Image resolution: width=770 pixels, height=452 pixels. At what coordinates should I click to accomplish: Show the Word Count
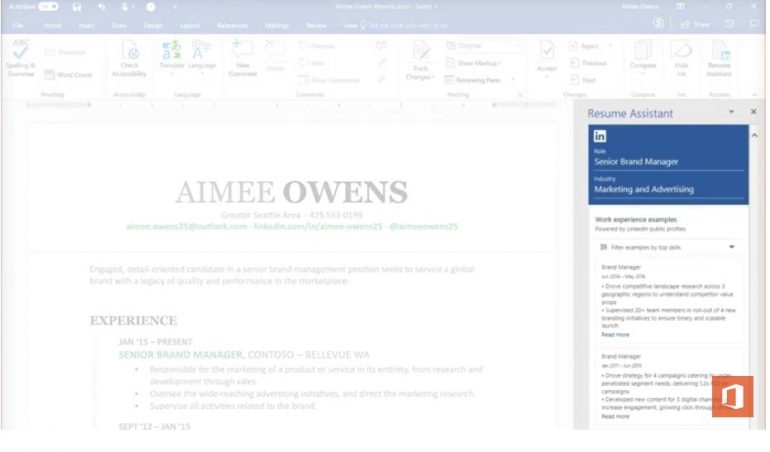[x=68, y=75]
